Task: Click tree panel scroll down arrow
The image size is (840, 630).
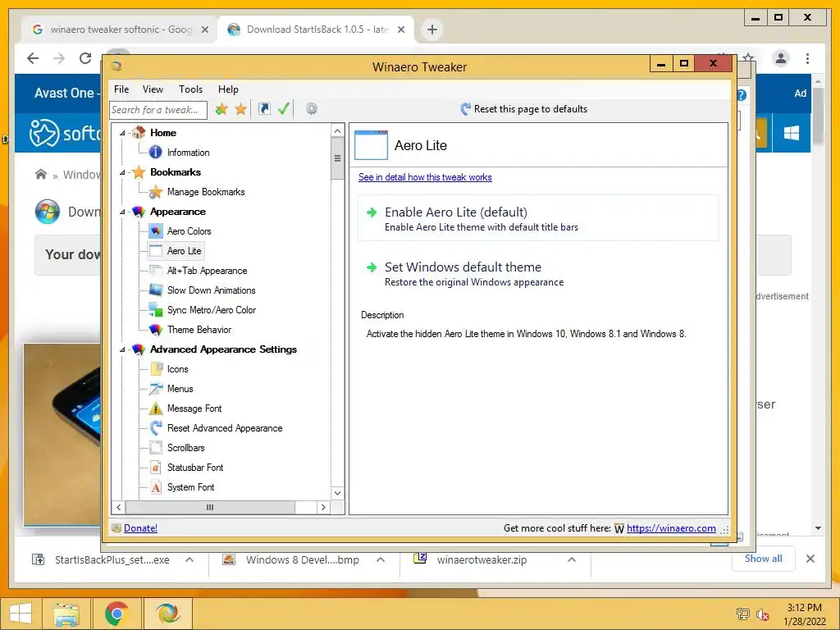Action: (x=337, y=493)
